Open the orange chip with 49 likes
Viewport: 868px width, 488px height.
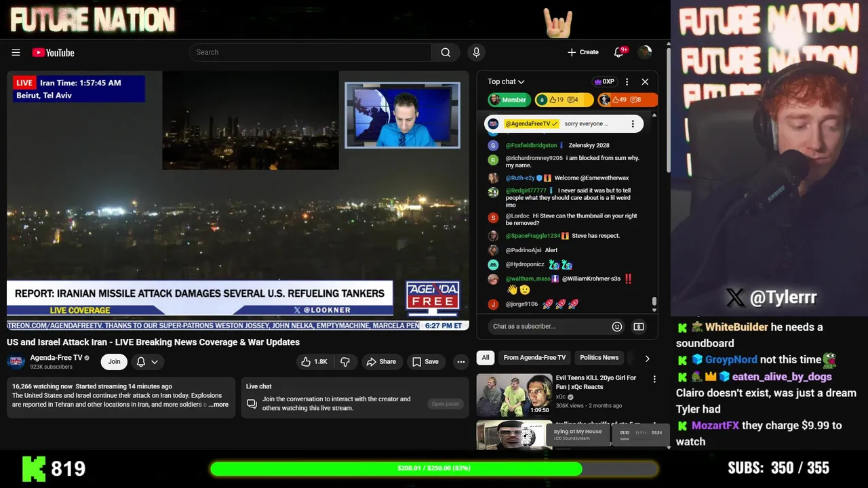click(627, 100)
